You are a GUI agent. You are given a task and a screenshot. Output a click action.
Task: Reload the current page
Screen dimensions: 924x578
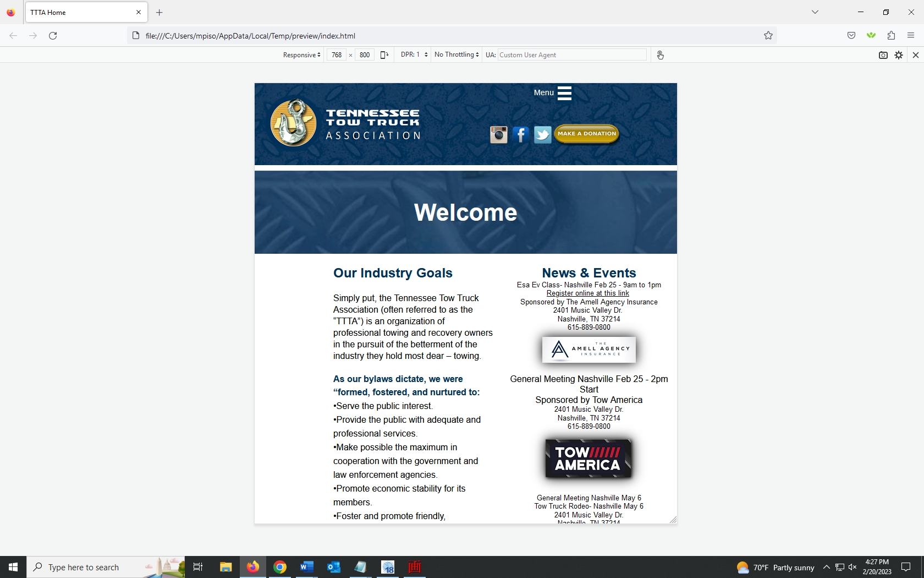click(53, 36)
